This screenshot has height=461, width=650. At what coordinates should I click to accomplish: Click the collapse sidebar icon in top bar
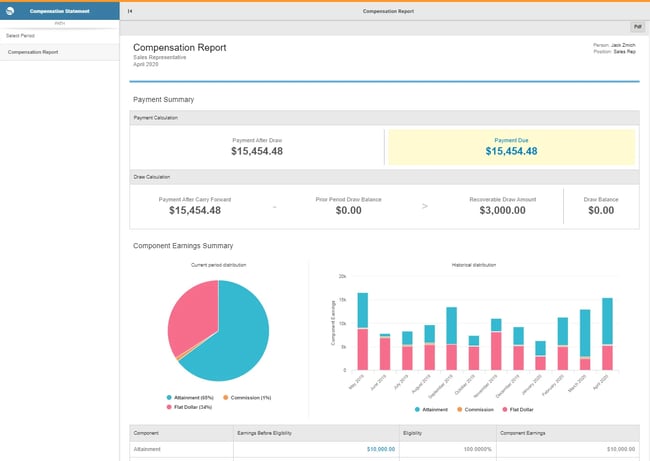coord(131,11)
